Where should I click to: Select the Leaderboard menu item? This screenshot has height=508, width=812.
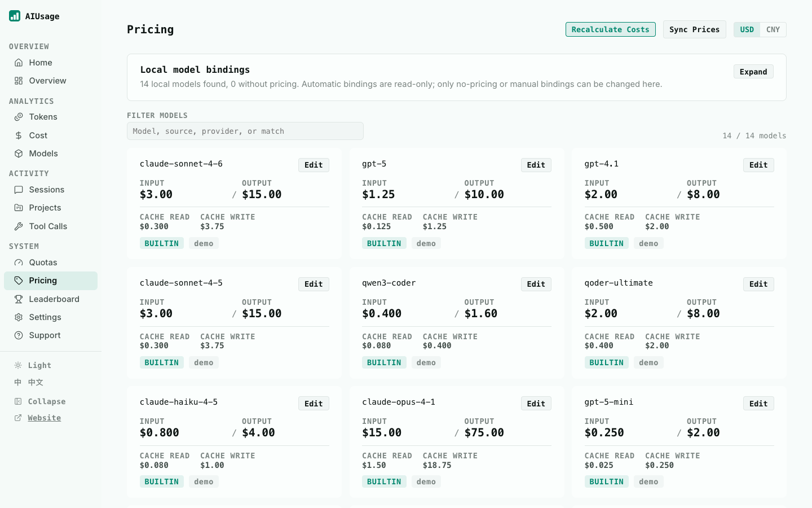[51, 299]
